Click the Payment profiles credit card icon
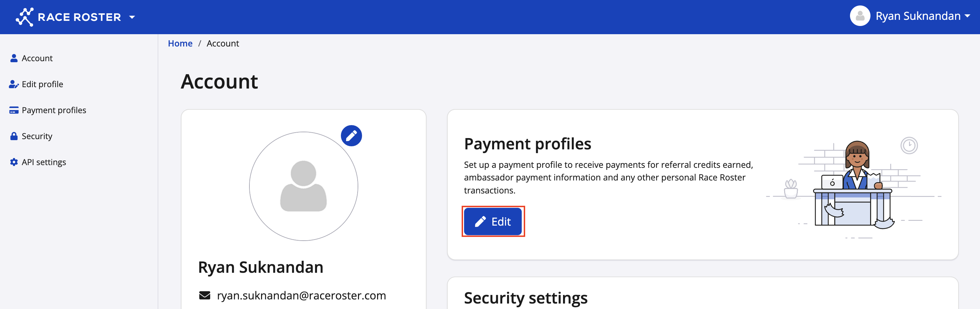 click(14, 110)
